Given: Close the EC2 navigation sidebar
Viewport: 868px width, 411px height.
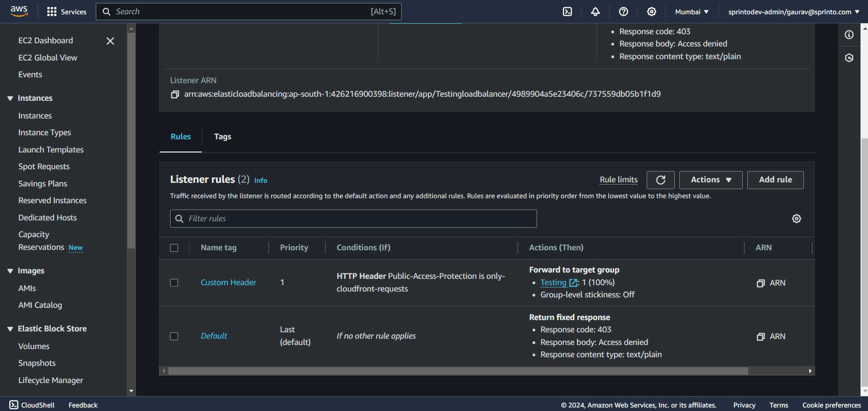Looking at the screenshot, I should 110,41.
